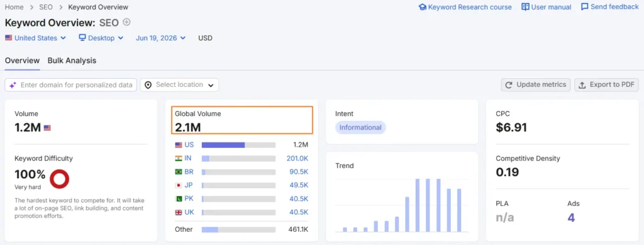Image resolution: width=644 pixels, height=245 pixels.
Task: Click the 100% Keyword Difficulty value
Action: coord(30,174)
